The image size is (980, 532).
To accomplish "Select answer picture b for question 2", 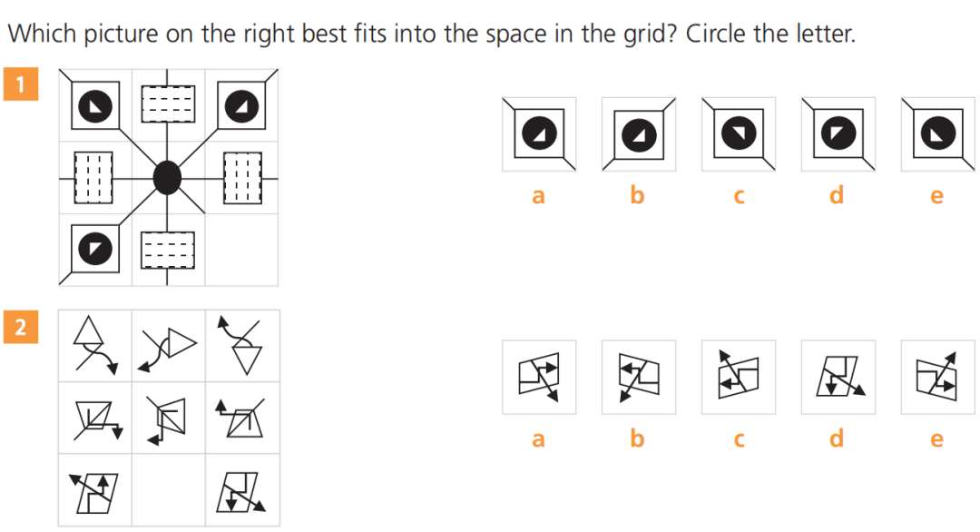I will click(x=638, y=378).
